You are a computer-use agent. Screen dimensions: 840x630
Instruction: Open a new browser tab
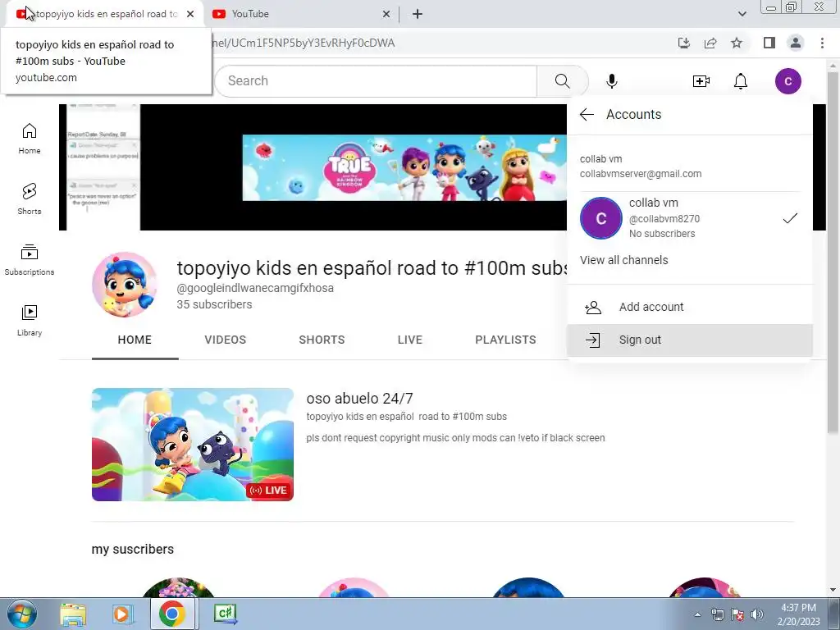tap(418, 14)
